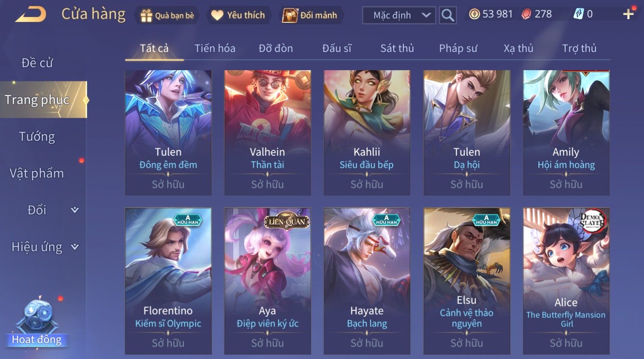644x359 pixels.
Task: Tap the plus icon to add currency
Action: tap(628, 14)
